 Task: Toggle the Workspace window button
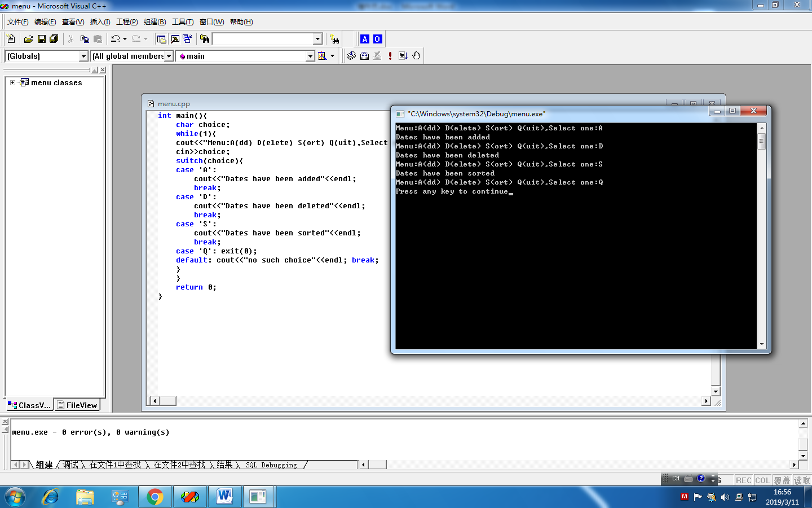pos(162,39)
